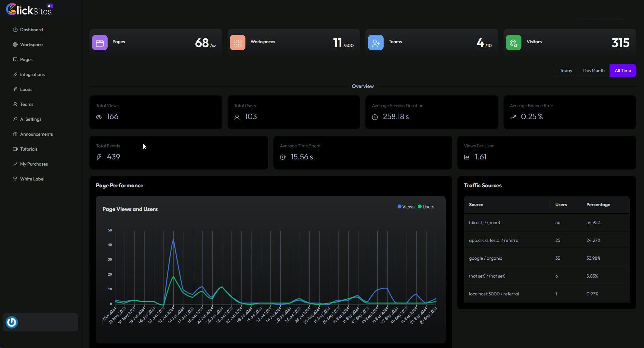The height and width of the screenshot is (348, 644).
Task: Open the Dashboard menu item
Action: [32, 30]
